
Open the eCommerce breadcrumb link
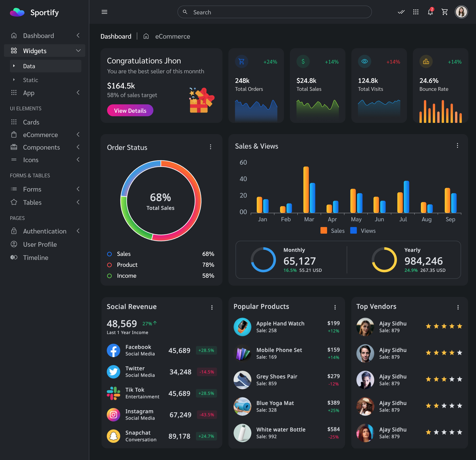pos(173,36)
